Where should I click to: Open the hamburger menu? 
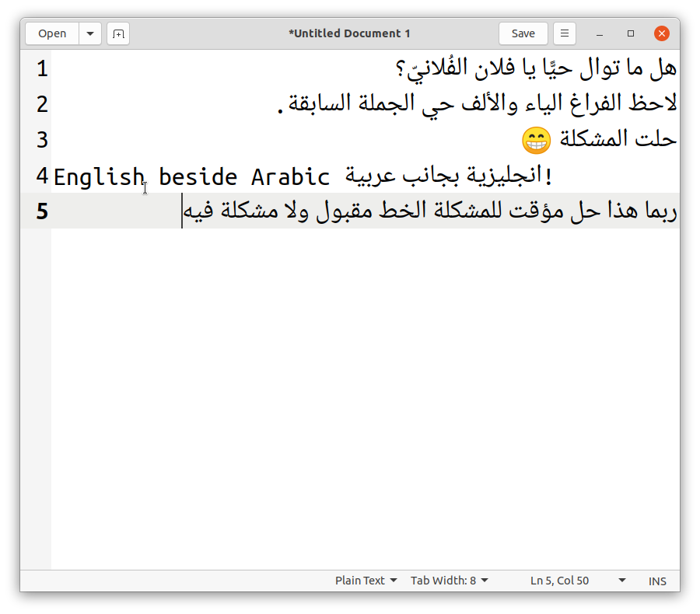tap(565, 33)
